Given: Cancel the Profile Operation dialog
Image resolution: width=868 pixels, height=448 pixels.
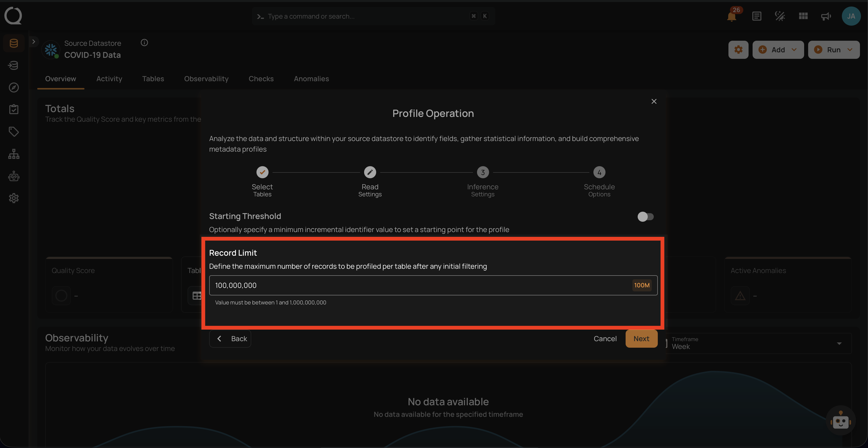Looking at the screenshot, I should (x=605, y=339).
